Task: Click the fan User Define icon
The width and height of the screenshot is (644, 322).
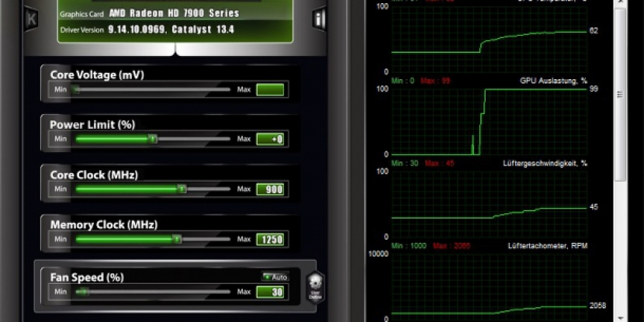Action: click(316, 287)
